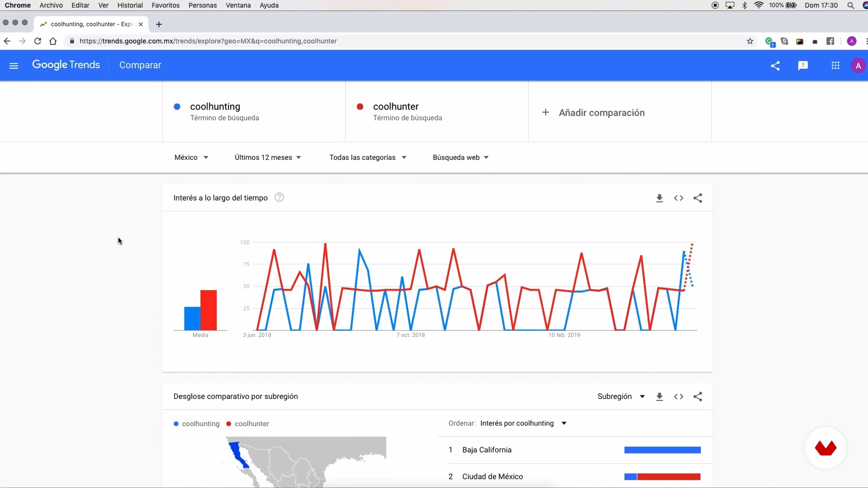868x488 pixels.
Task: Go to the browser home page
Action: point(53,41)
